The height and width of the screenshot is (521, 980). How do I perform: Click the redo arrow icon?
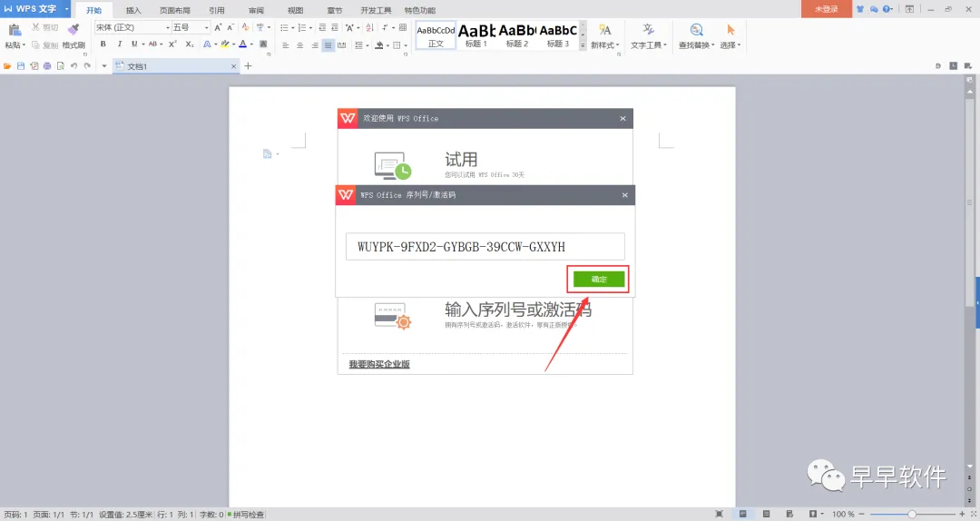point(87,65)
